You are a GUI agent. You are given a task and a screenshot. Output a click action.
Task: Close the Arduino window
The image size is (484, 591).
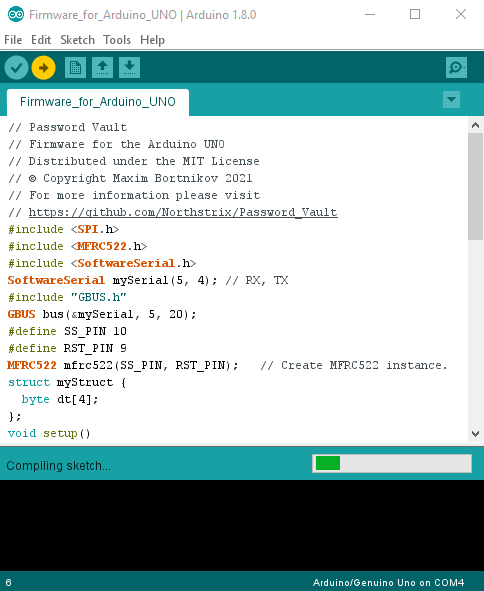click(x=461, y=14)
